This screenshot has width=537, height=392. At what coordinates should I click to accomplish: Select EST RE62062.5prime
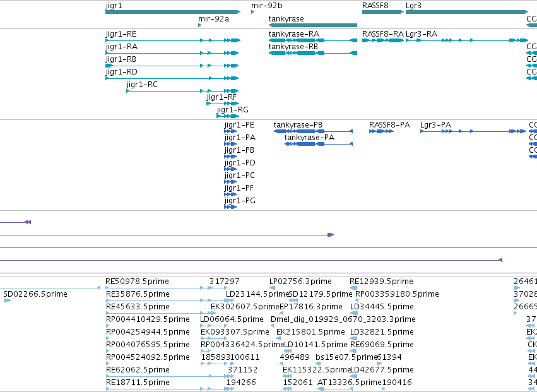click(x=138, y=371)
